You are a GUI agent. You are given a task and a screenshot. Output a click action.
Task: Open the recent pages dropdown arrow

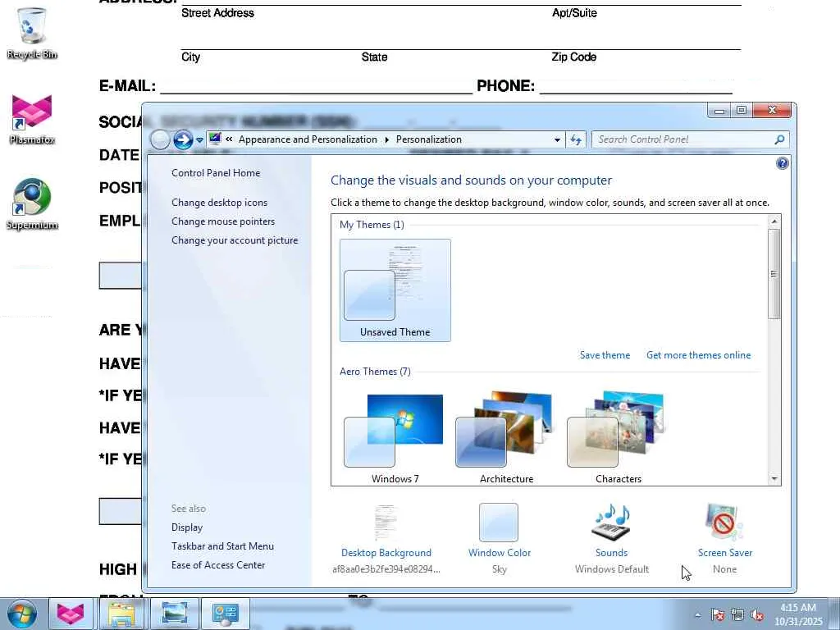[x=199, y=139]
